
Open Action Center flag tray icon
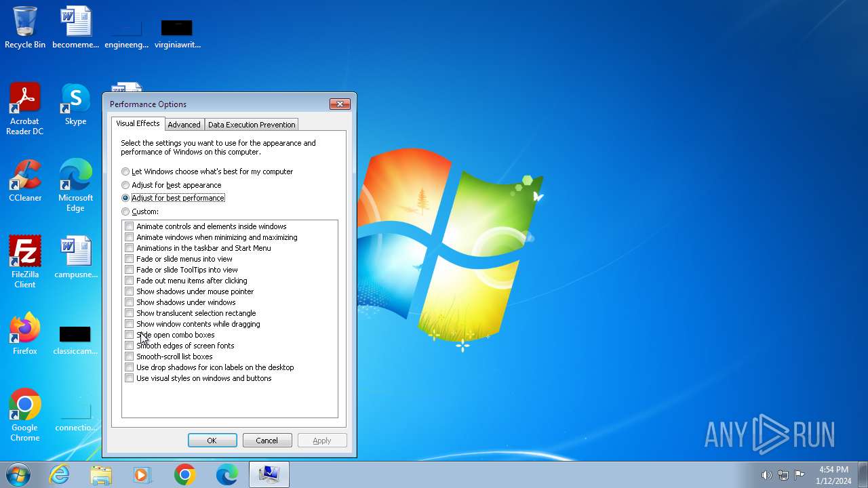800,475
